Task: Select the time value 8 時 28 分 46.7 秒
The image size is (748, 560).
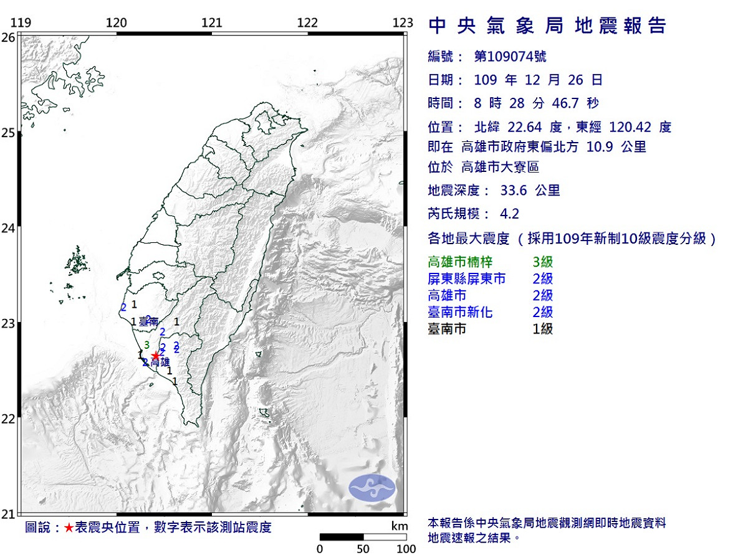Action: tap(537, 103)
